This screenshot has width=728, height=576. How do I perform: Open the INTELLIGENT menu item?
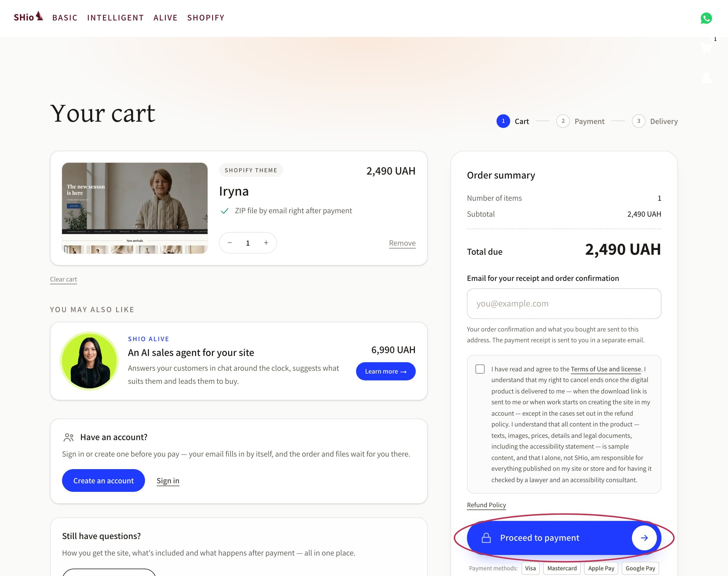pyautogui.click(x=115, y=18)
